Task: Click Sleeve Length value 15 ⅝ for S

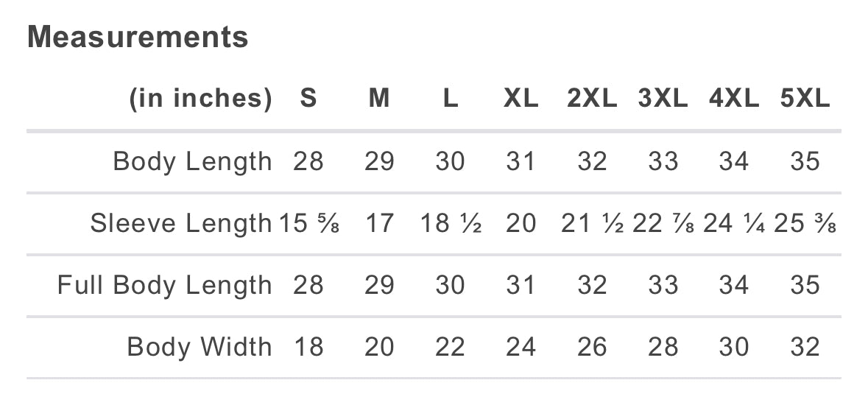Action: click(x=309, y=224)
